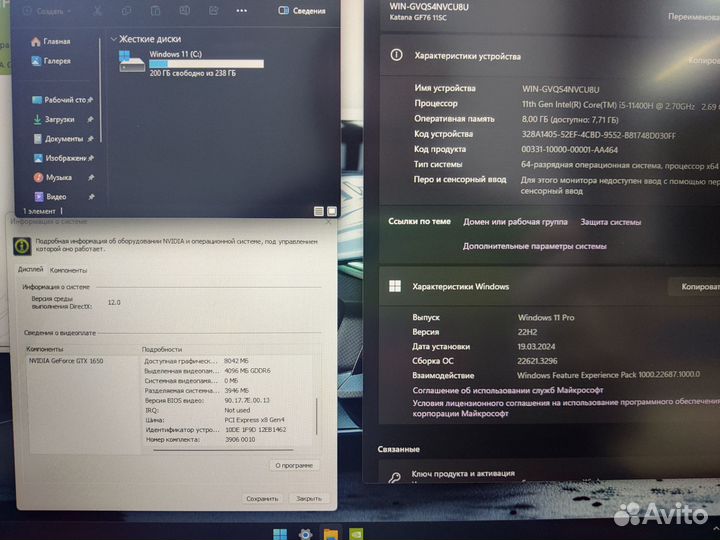Open Ключ продукта и активация item
Image resolution: width=720 pixels, height=540 pixels.
[463, 473]
